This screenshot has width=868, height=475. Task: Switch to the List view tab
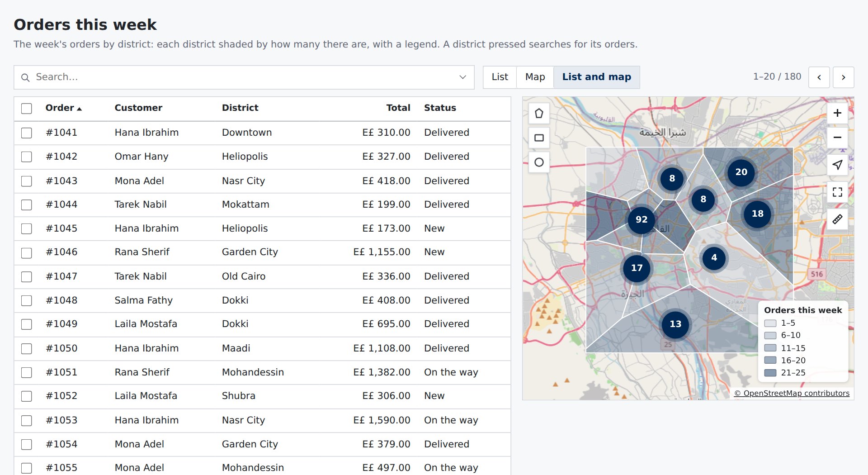pyautogui.click(x=500, y=77)
